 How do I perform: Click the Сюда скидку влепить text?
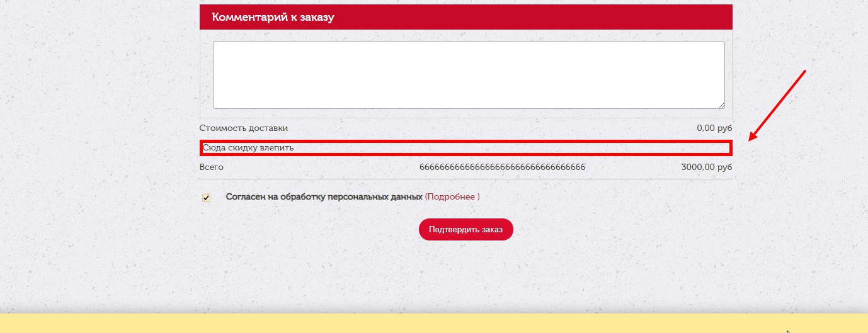248,148
